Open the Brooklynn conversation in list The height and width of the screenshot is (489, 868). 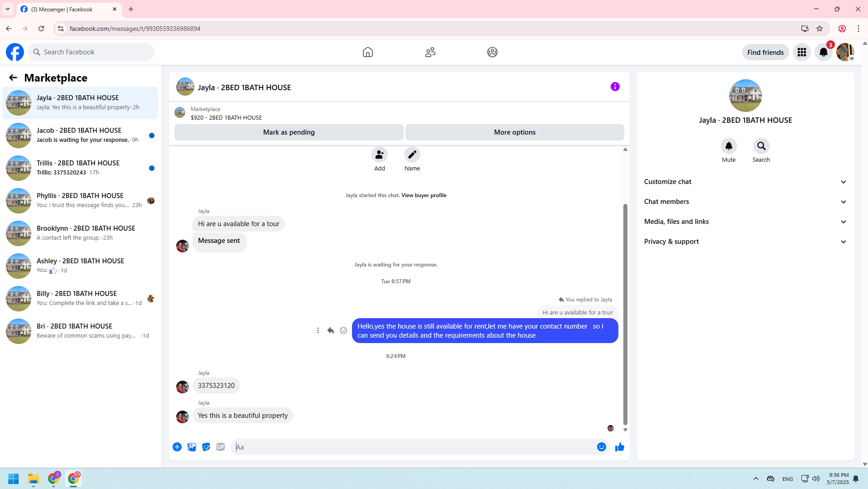(x=80, y=233)
